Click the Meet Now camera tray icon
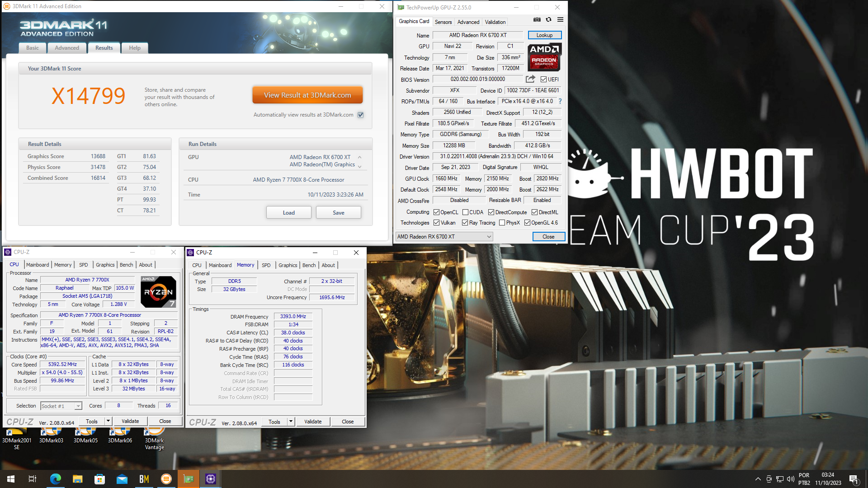 (769, 479)
